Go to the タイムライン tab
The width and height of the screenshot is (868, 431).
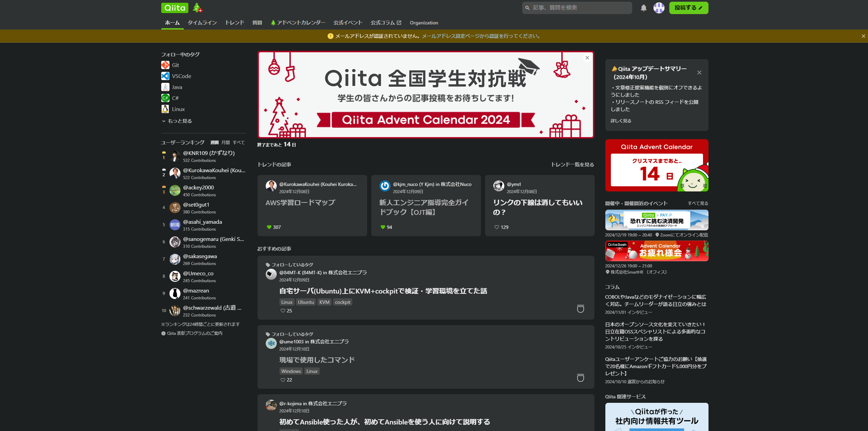pos(202,23)
